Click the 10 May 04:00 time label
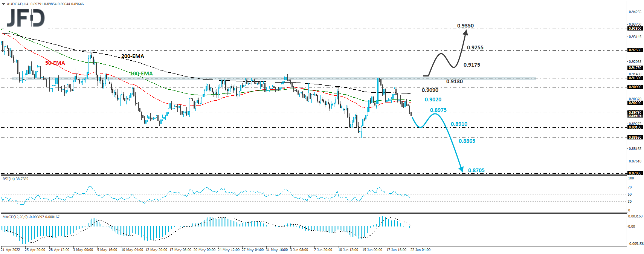 pyautogui.click(x=132, y=250)
